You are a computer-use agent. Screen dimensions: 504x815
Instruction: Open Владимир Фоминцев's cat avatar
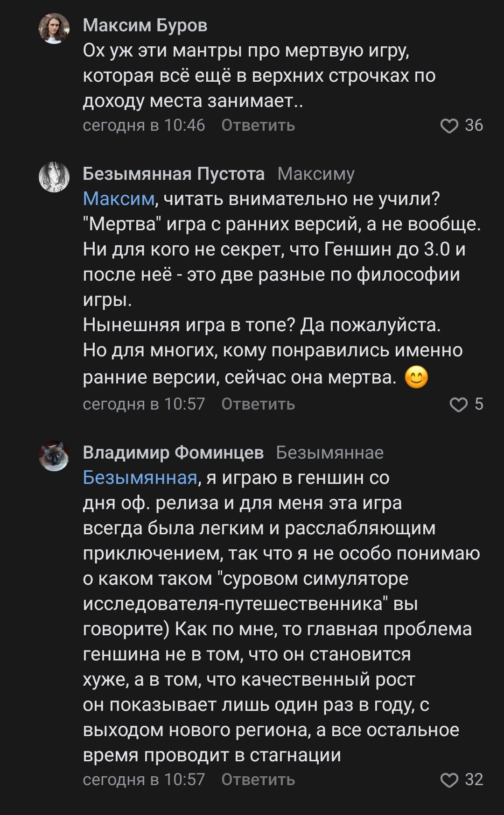[x=54, y=456]
